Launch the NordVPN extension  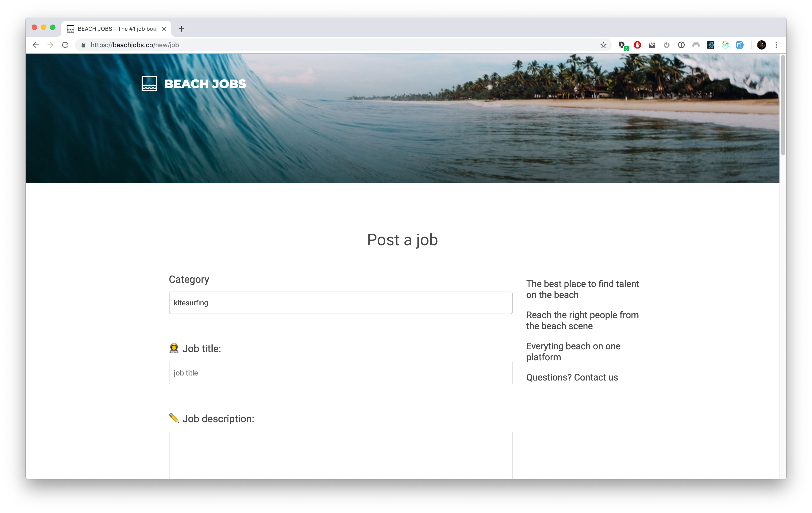pos(696,45)
